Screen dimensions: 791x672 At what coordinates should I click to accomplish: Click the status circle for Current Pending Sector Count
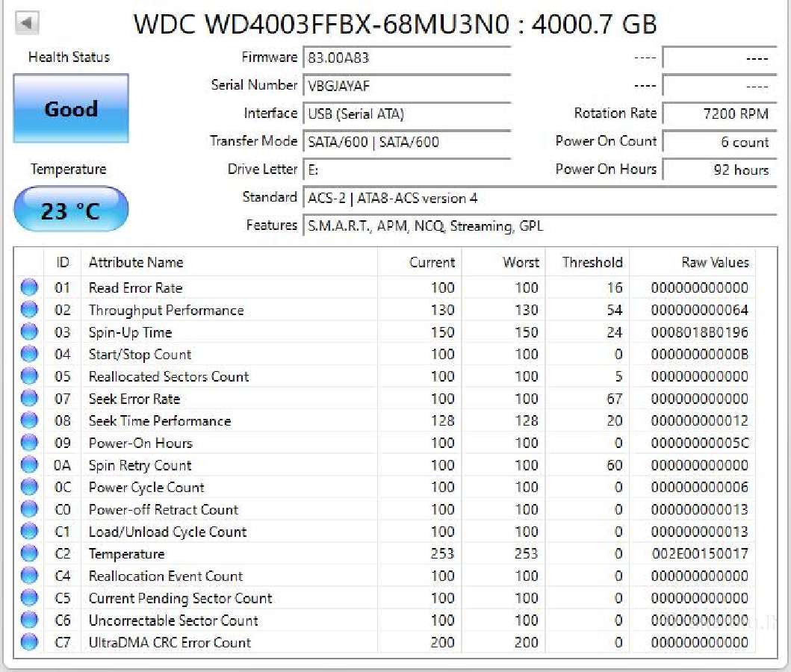coord(29,598)
